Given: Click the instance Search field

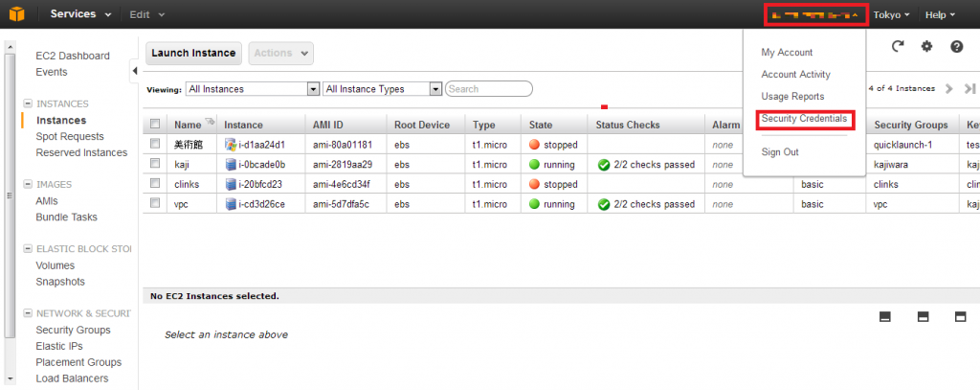Looking at the screenshot, I should pyautogui.click(x=489, y=89).
